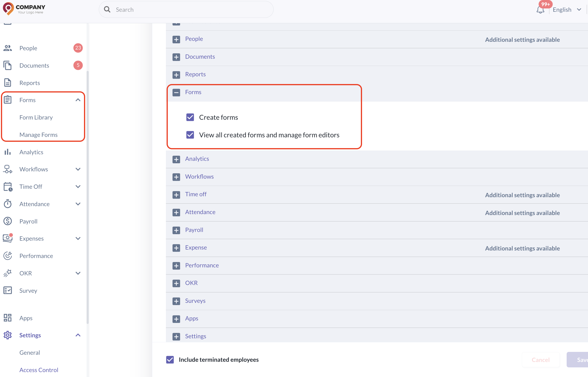
Task: Click the Payroll dollar icon in sidebar
Action: point(8,221)
